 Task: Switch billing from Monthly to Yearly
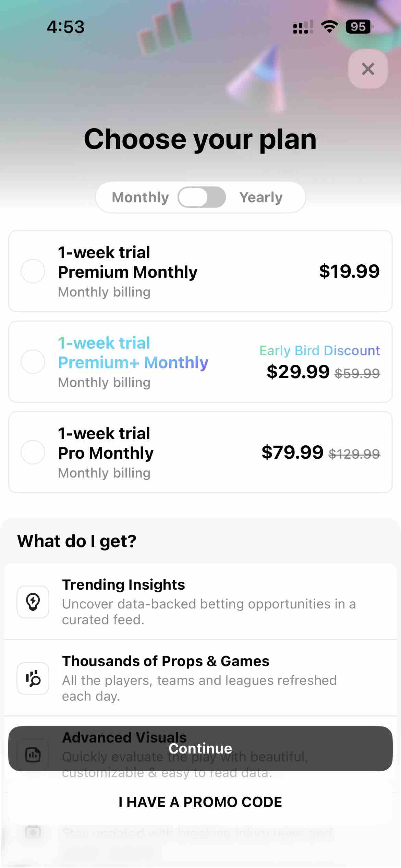[202, 197]
